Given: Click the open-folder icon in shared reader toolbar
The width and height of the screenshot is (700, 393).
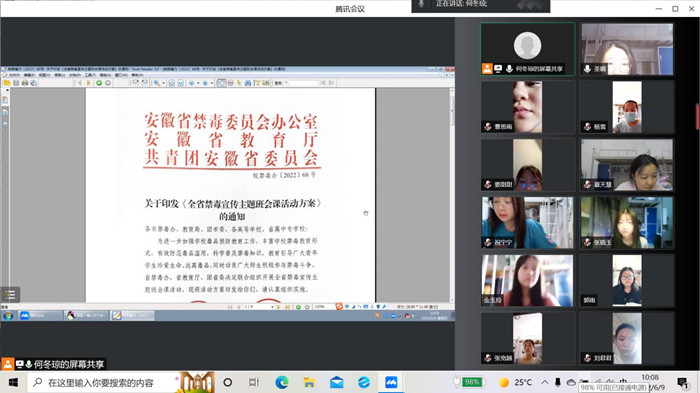Looking at the screenshot, I should pyautogui.click(x=7, y=83).
